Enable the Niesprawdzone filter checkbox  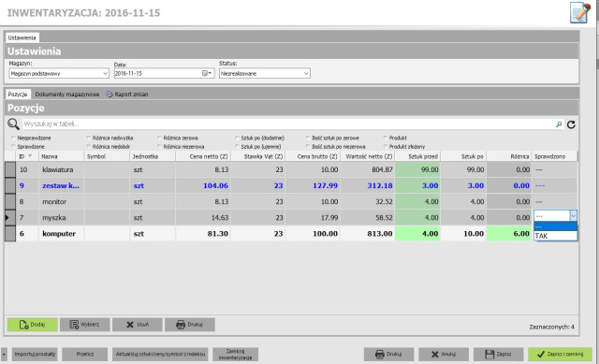(13, 138)
